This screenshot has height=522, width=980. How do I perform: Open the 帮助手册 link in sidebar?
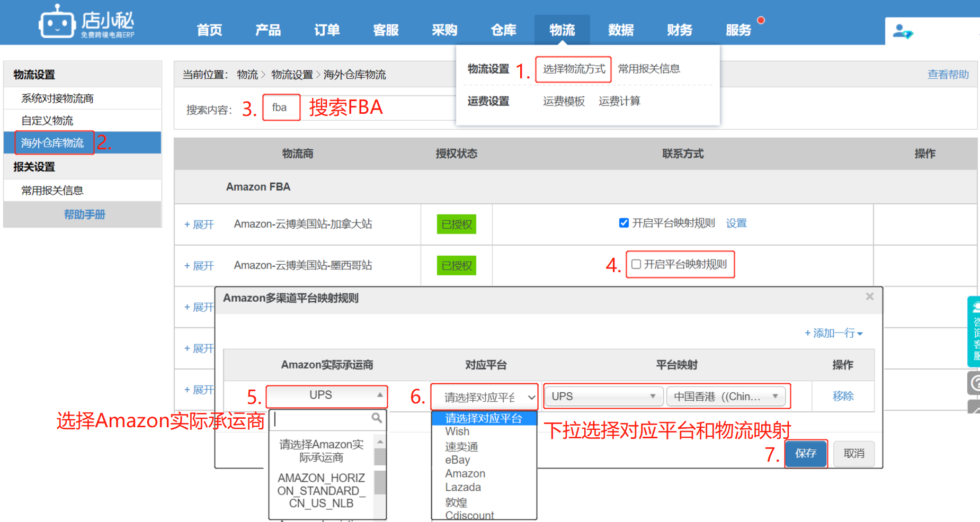[85, 214]
